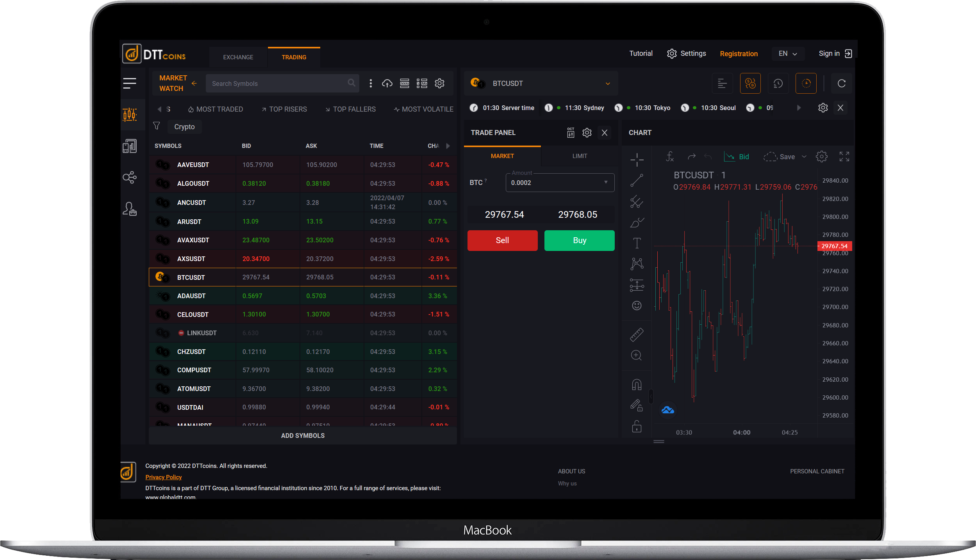Viewport: 976px width, 560px height.
Task: Open chart settings gear icon
Action: pyautogui.click(x=822, y=156)
